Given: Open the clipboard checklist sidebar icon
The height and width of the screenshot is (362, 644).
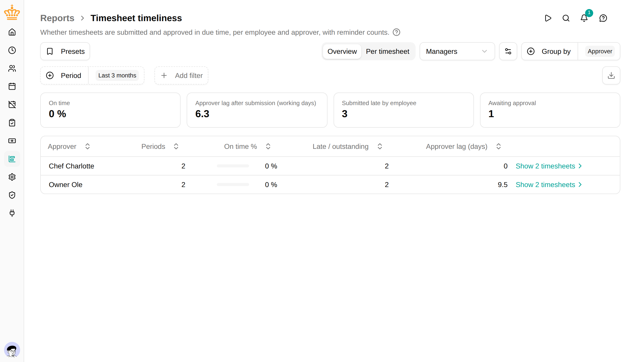Looking at the screenshot, I should pos(12,123).
